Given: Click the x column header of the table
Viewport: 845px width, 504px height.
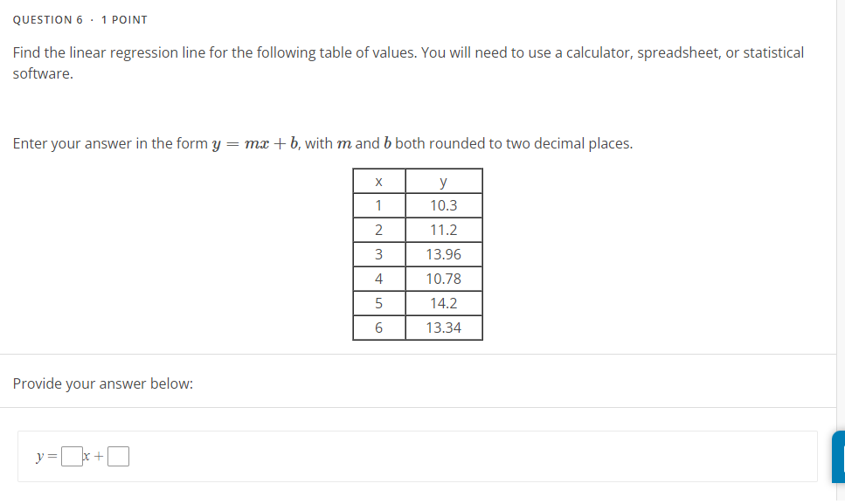Looking at the screenshot, I should 378,180.
